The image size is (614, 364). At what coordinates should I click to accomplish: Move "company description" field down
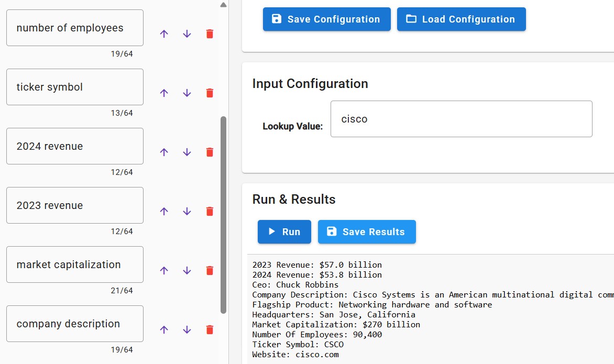[x=187, y=329]
